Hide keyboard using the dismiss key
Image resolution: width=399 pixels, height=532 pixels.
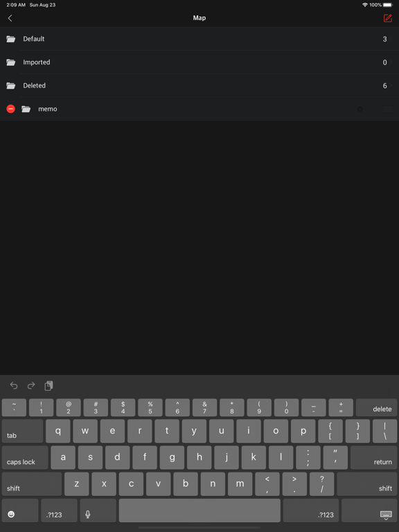click(369, 511)
